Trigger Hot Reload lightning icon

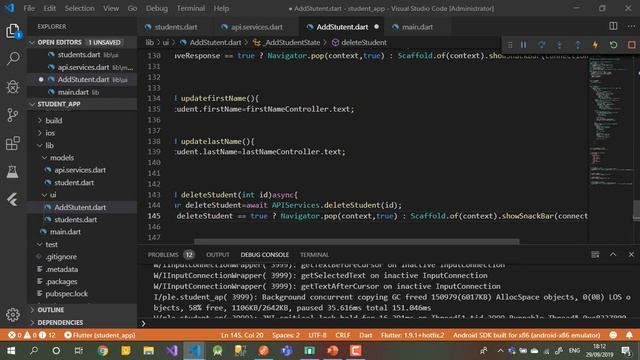596,45
